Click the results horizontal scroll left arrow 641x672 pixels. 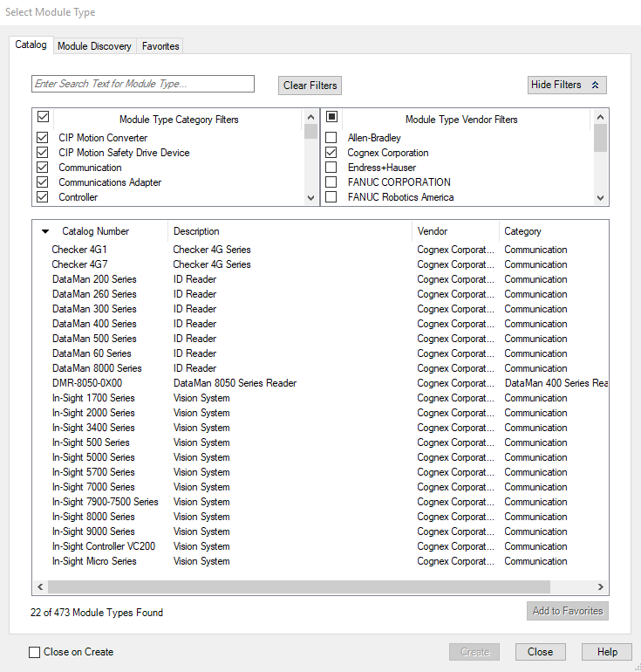tap(40, 587)
